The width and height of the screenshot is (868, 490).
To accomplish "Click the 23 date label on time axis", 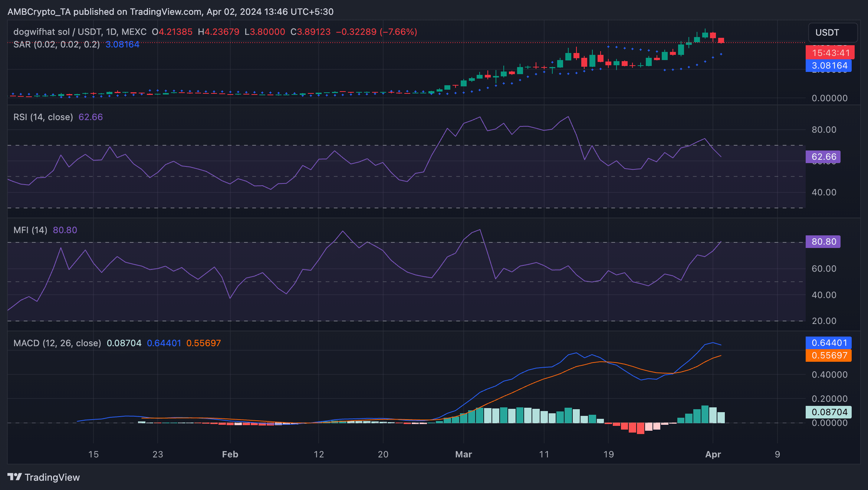I will point(158,454).
